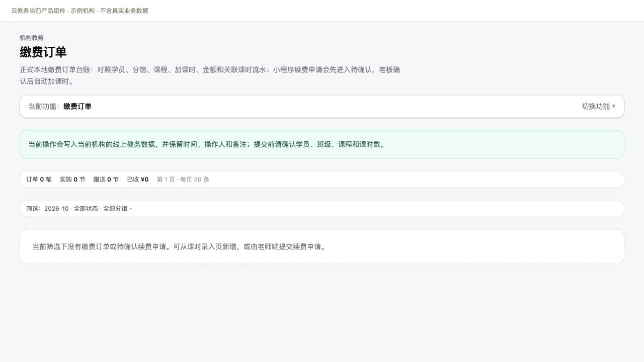Click the green notice about 线上教务数据
The height and width of the screenshot is (362, 644).
tap(322, 144)
